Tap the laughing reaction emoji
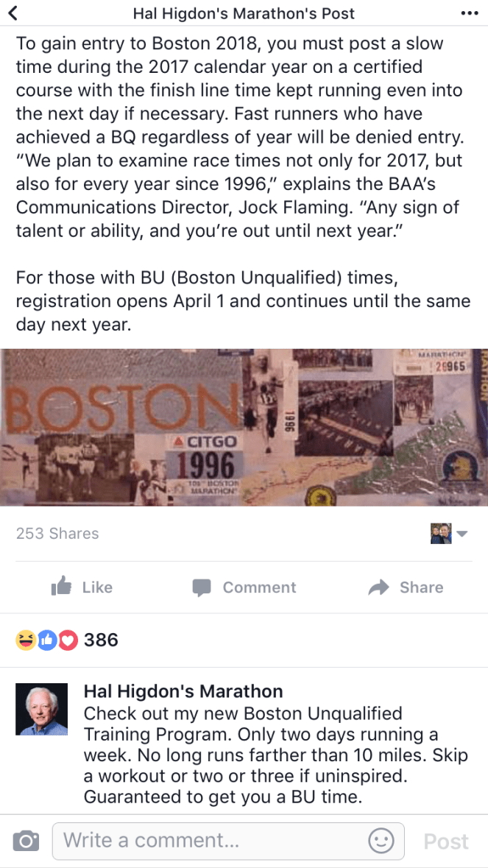 tap(26, 641)
